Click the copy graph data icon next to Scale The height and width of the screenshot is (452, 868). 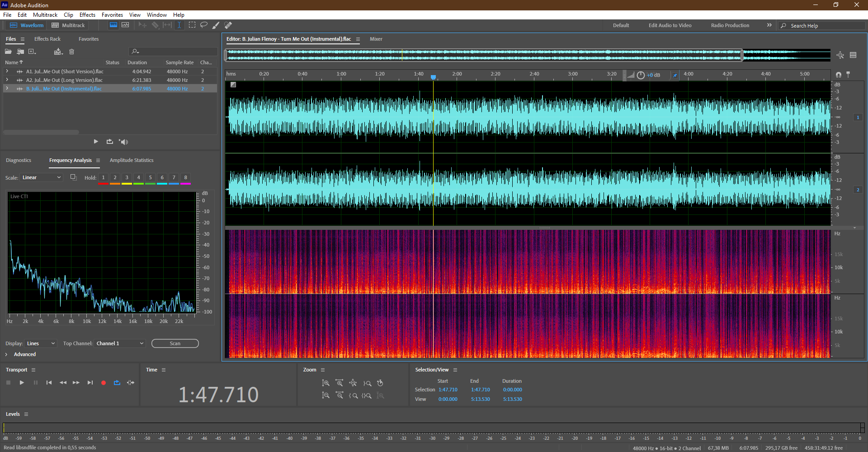coord(73,177)
